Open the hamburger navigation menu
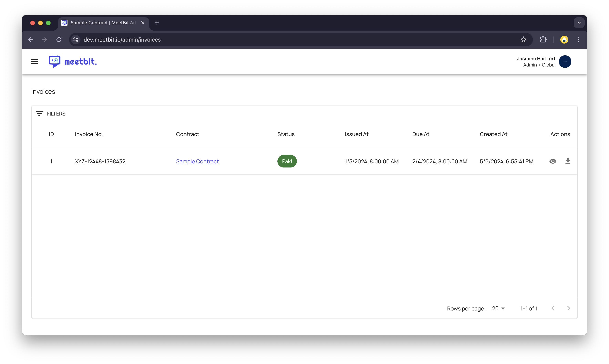 tap(34, 62)
